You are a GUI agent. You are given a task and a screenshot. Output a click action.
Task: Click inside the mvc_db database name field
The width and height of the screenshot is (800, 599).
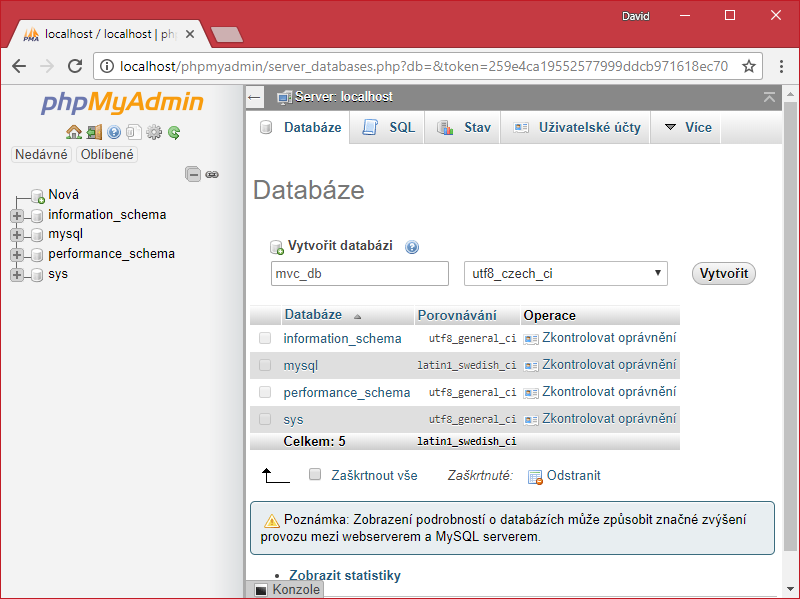[x=360, y=273]
